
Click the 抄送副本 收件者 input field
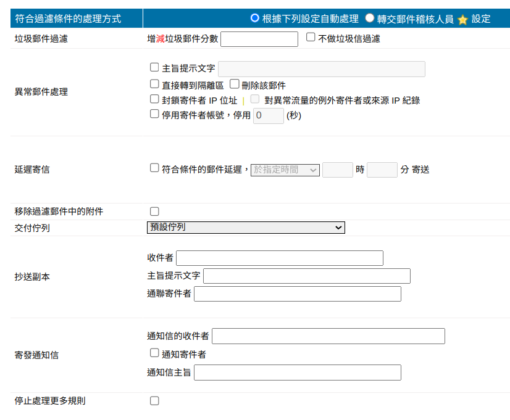click(x=279, y=258)
